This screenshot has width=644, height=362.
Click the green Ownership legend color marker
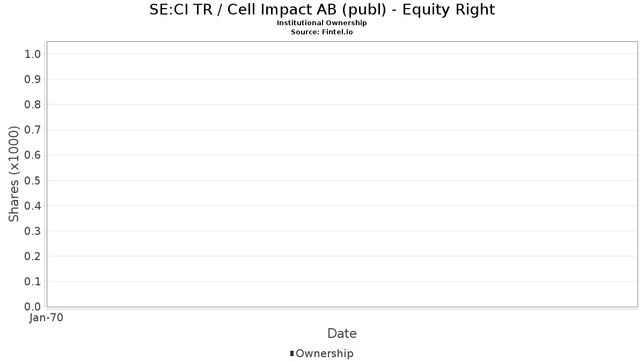pos(292,353)
